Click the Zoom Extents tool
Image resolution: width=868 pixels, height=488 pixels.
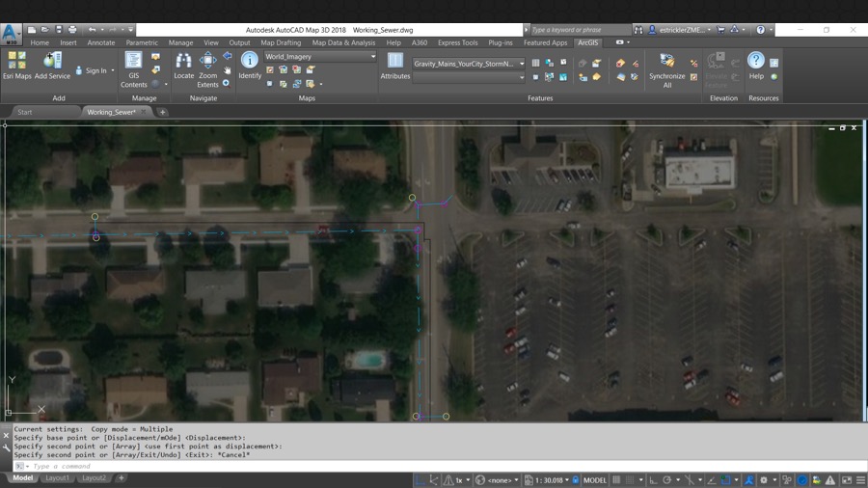click(208, 69)
